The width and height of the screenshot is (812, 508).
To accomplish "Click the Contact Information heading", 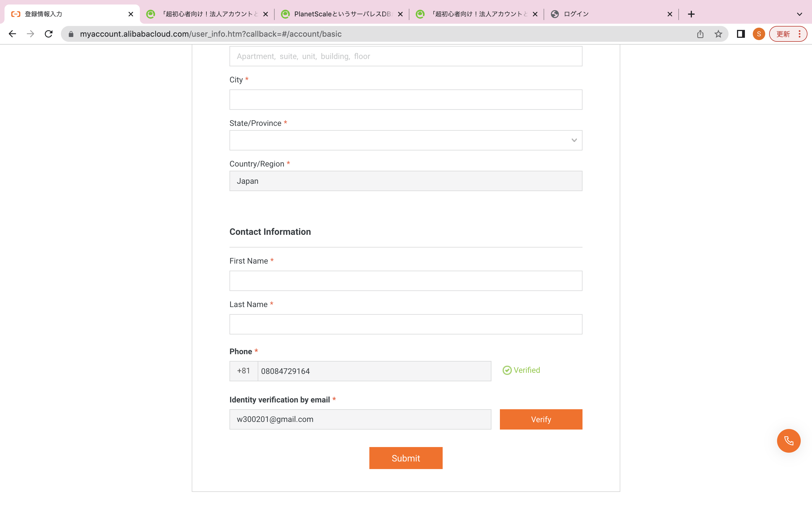I will coord(270,232).
